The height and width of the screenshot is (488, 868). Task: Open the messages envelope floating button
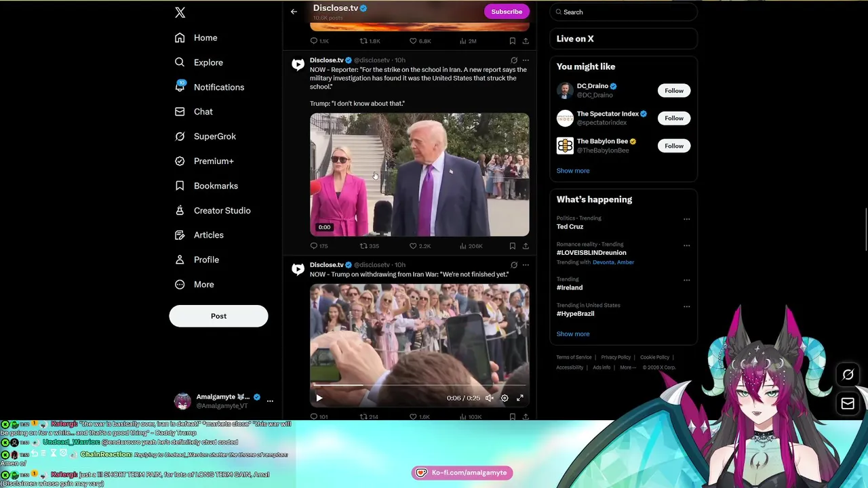pyautogui.click(x=848, y=404)
